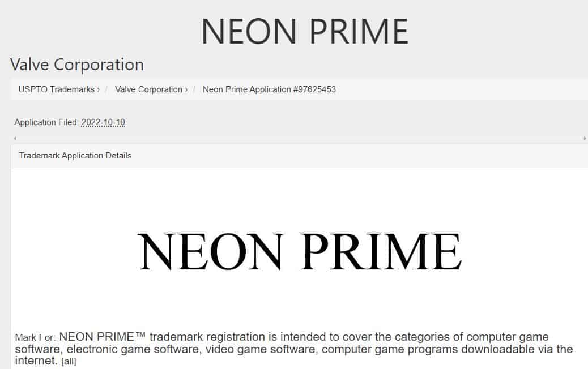The height and width of the screenshot is (369, 588).
Task: Click the left scroll arrow icon
Action: pyautogui.click(x=15, y=139)
